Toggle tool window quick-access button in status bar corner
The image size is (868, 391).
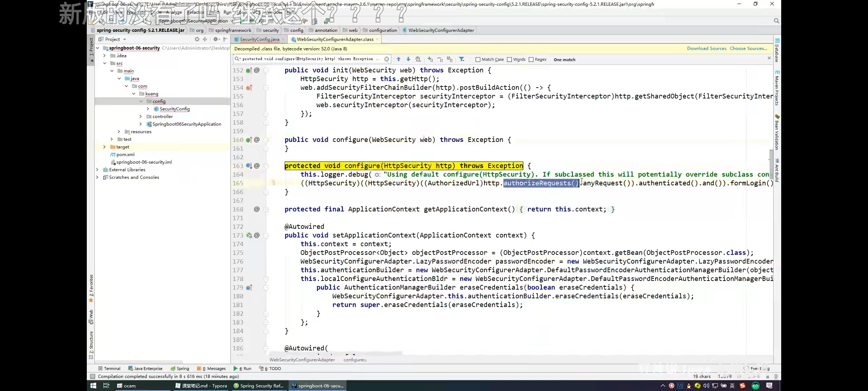pos(93,377)
